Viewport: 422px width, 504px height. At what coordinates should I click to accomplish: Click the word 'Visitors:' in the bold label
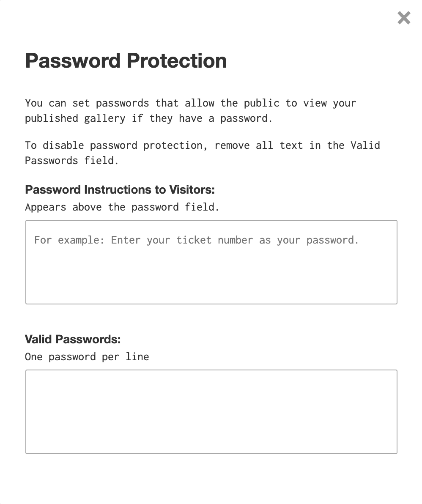click(x=192, y=190)
